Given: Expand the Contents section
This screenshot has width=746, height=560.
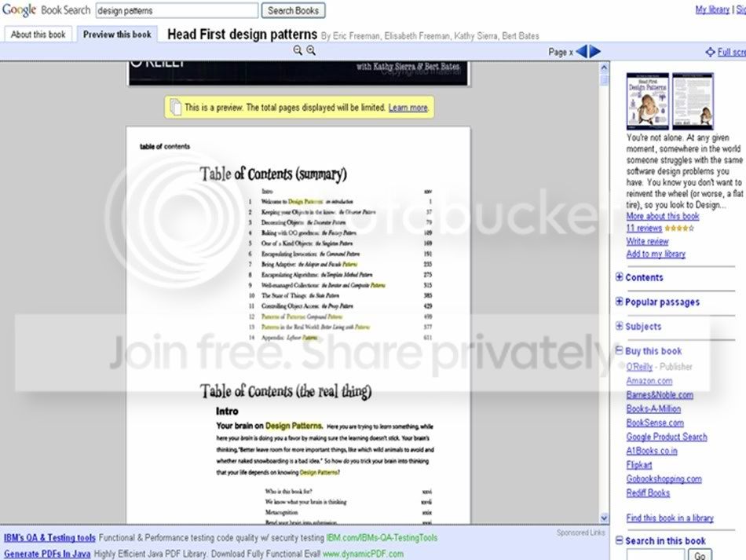Looking at the screenshot, I should tap(619, 277).
